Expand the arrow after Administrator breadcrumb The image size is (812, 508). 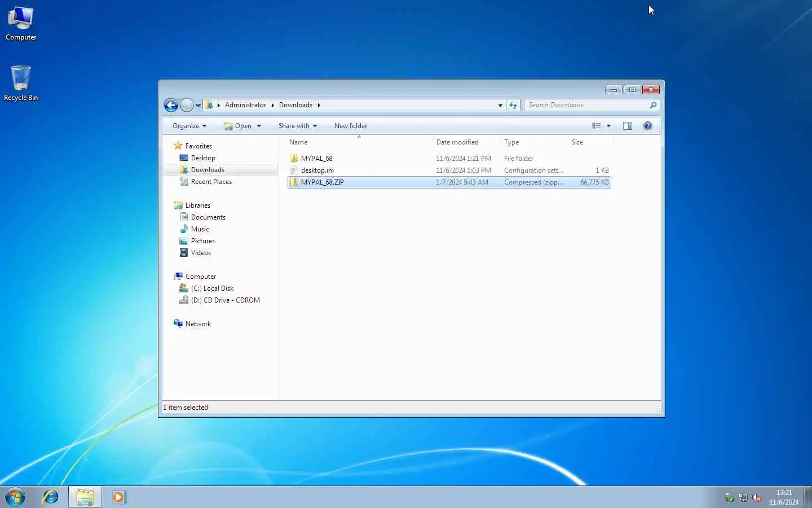272,105
